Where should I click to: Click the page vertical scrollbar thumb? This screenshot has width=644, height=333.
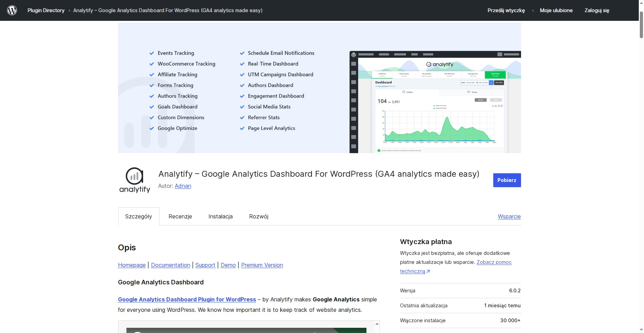tap(641, 24)
